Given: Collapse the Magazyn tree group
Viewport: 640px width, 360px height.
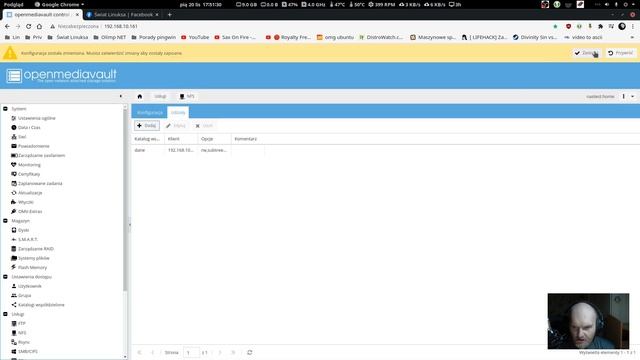Looking at the screenshot, I should [x=5, y=221].
